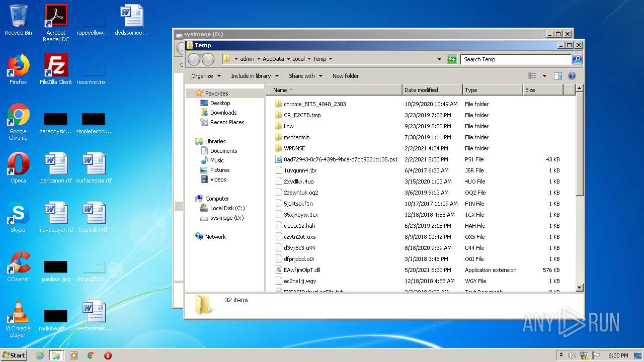Launch the Opera browser shortcut
This screenshot has height=362, width=644.
coord(18,168)
